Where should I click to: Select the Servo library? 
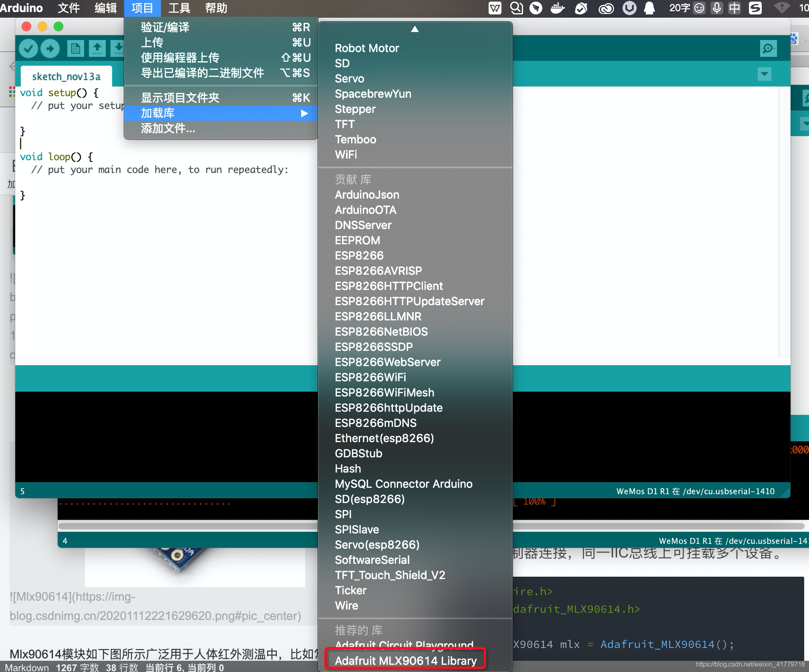click(x=415, y=78)
